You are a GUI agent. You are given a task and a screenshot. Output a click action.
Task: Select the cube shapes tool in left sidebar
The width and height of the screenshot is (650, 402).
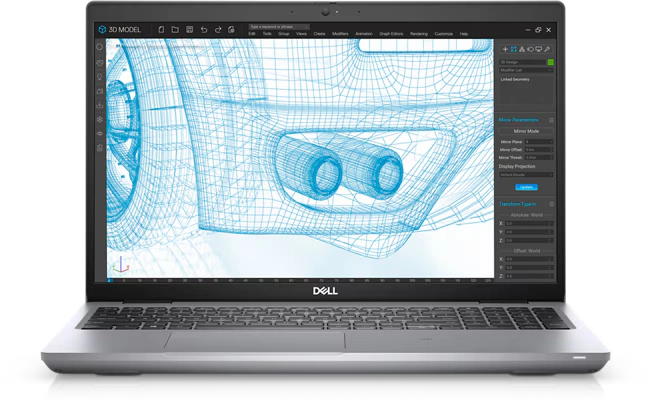(x=99, y=63)
